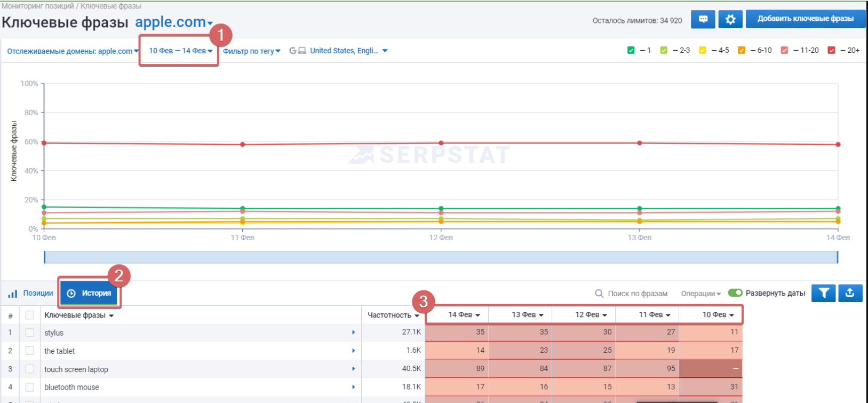Open settings with the gear icon
The height and width of the screenshot is (403, 868).
coord(730,19)
